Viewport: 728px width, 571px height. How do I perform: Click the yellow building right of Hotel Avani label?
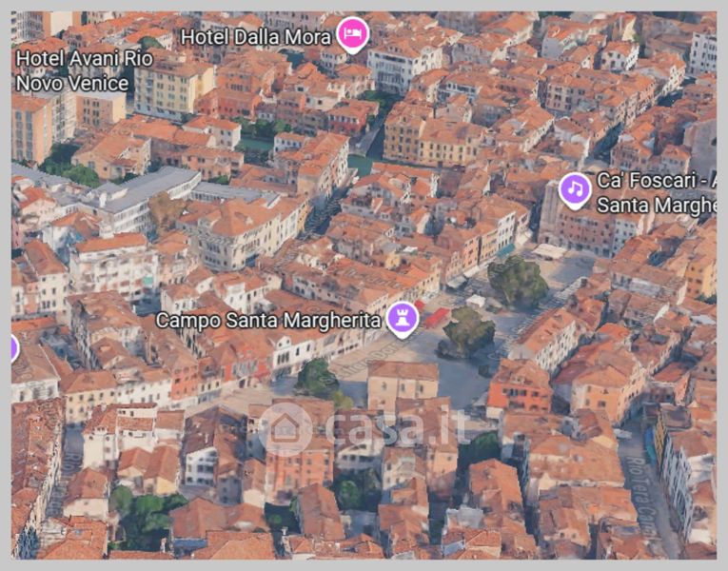173,86
